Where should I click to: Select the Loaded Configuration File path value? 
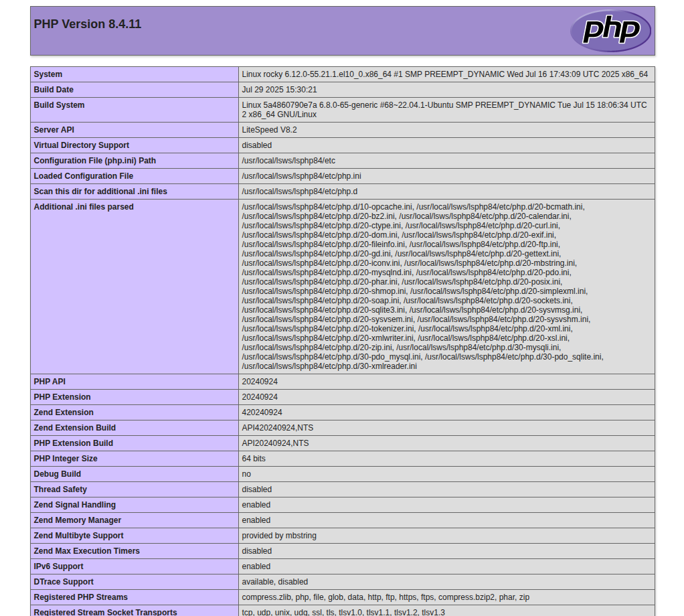tap(301, 176)
